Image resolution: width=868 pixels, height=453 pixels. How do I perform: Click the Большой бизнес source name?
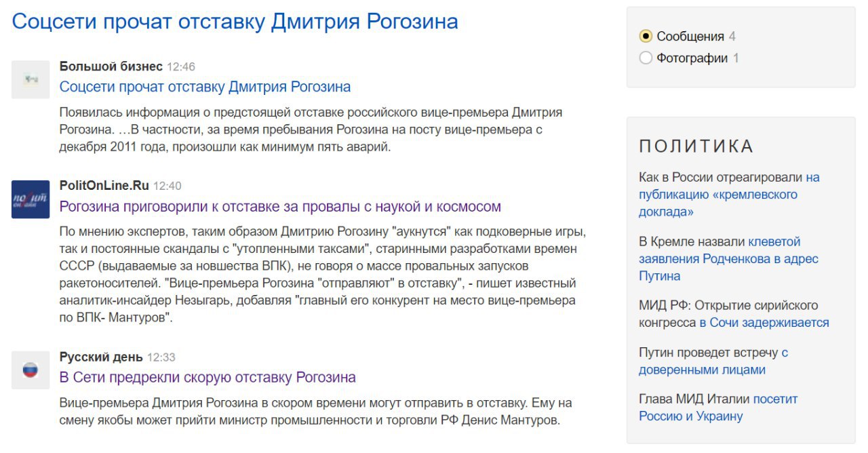pyautogui.click(x=111, y=66)
